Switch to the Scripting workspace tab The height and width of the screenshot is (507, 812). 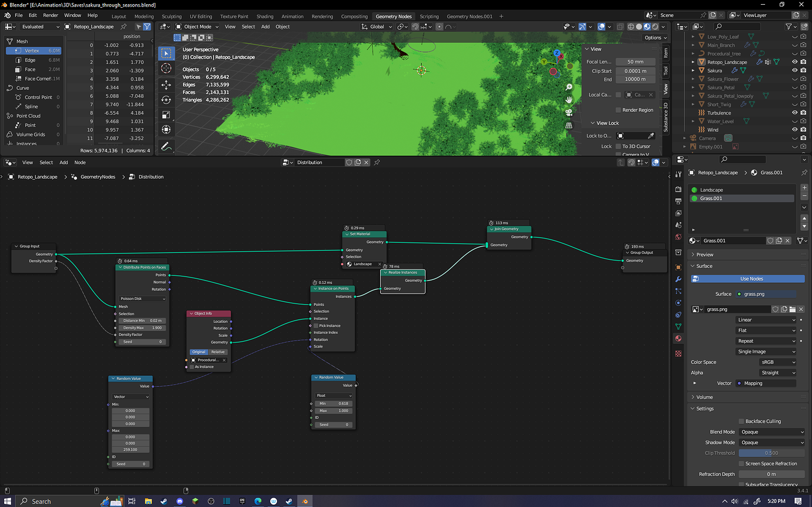click(x=429, y=16)
